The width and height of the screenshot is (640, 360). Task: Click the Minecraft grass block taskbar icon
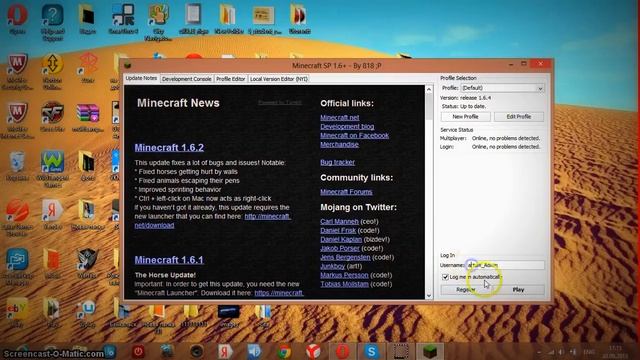pos(430,351)
